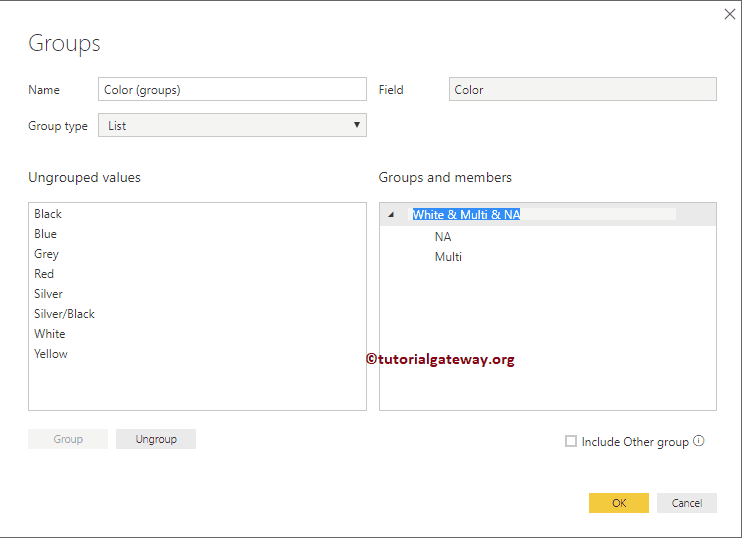Select Silver/Black in Ungrouped values
This screenshot has width=742, height=538.
(x=64, y=314)
